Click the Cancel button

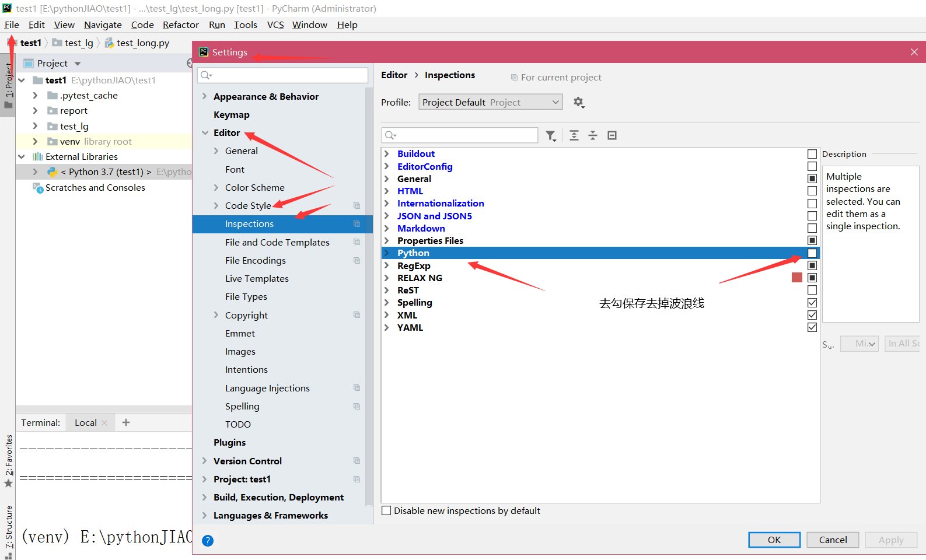point(833,540)
